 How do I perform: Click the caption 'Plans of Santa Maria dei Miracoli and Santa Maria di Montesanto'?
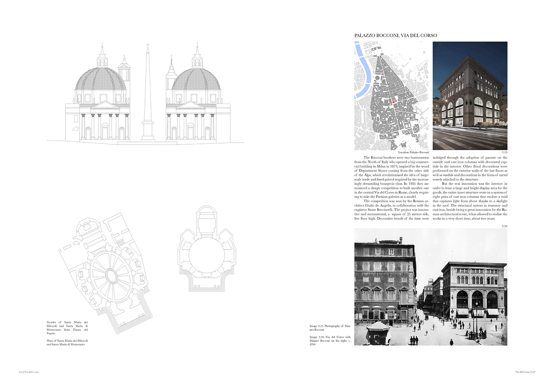pos(67,343)
